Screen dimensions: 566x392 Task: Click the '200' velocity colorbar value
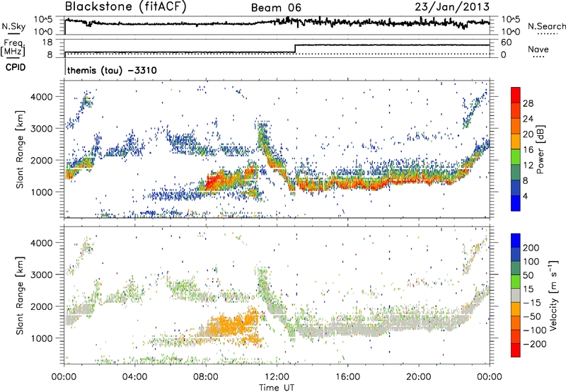tap(531, 248)
